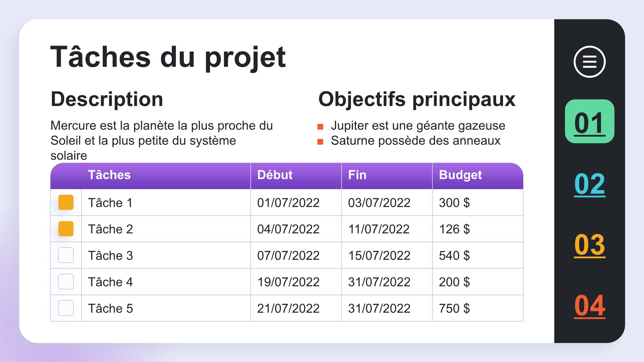This screenshot has width=644, height=362.
Task: Uncheck the Tâche 1 checkbox
Action: coord(66,202)
